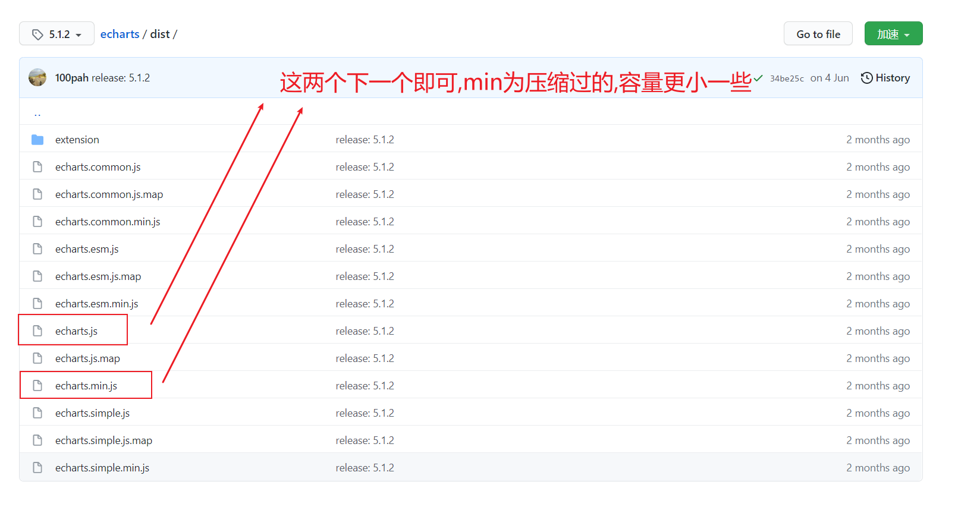Open echarts.min.js file
Image resolution: width=980 pixels, height=513 pixels.
click(x=86, y=386)
